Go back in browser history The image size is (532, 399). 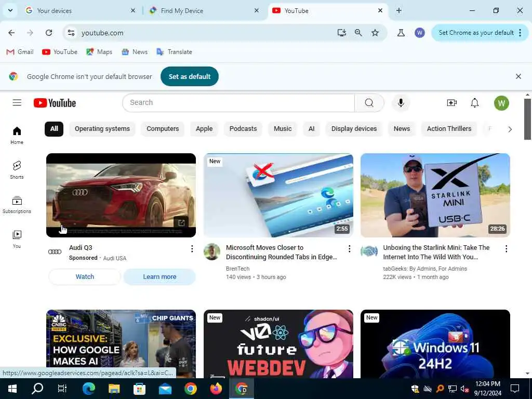tap(11, 33)
